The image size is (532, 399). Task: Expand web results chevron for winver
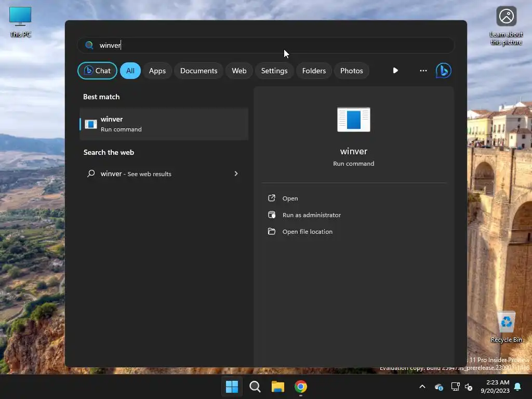coord(236,174)
